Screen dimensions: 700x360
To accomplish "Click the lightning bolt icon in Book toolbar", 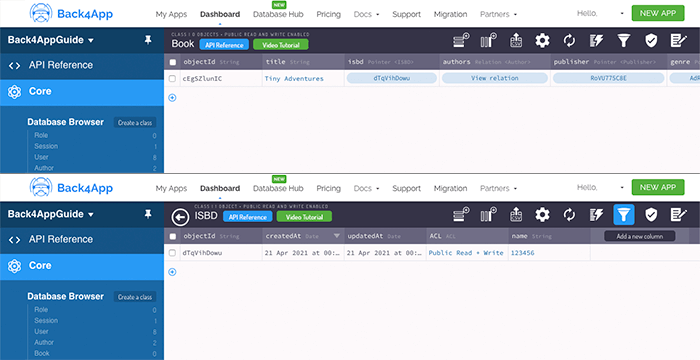I will (x=596, y=41).
